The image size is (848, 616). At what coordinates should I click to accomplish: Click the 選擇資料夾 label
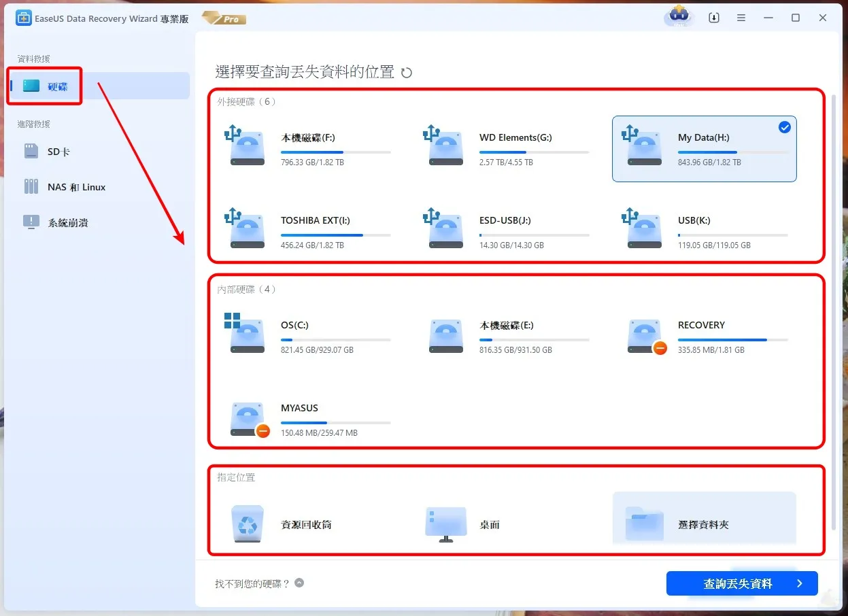(703, 525)
